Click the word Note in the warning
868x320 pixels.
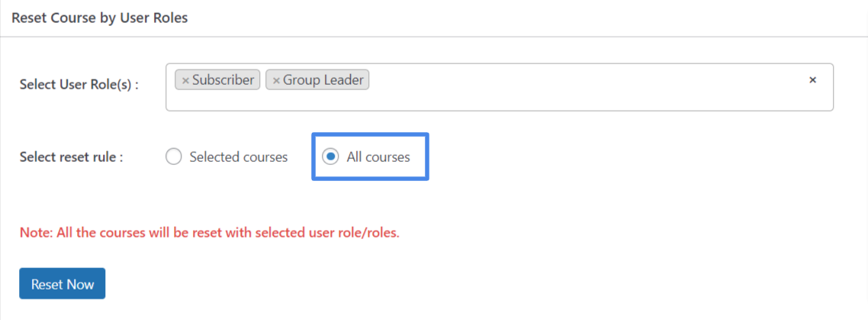(x=35, y=232)
